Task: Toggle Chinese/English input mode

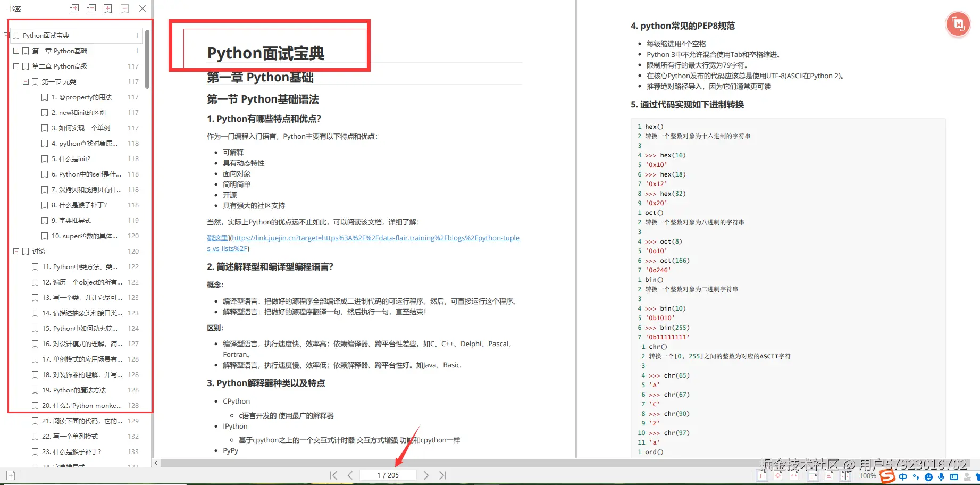Action: pyautogui.click(x=903, y=477)
